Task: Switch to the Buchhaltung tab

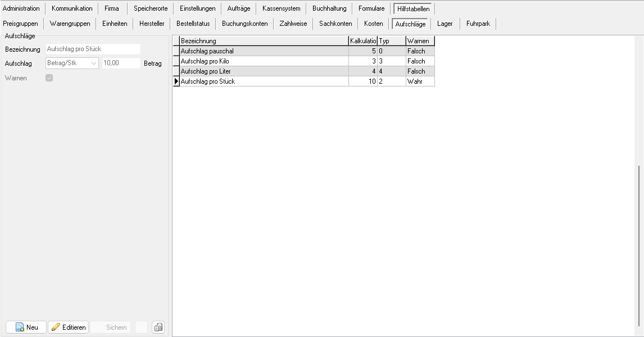Action: (329, 8)
